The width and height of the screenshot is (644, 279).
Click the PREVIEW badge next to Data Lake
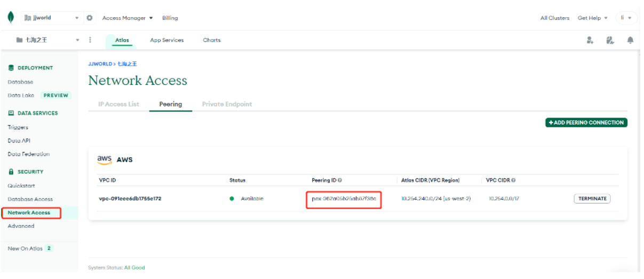(x=55, y=95)
